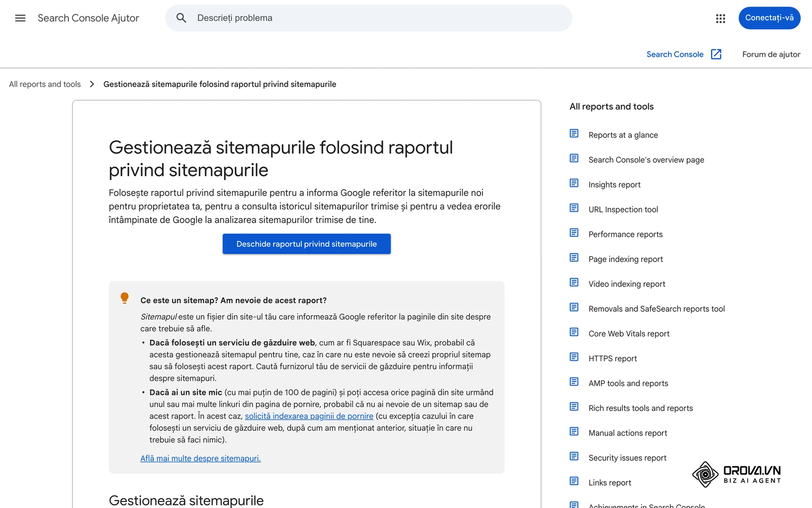
Task: Click the document icon beside URL Inspection tool
Action: pyautogui.click(x=574, y=208)
